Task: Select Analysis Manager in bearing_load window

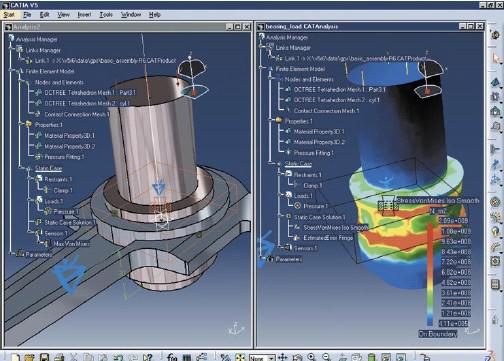Action: click(287, 37)
